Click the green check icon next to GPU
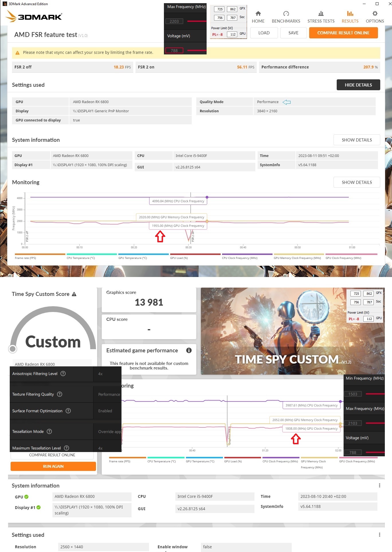 [x=26, y=497]
